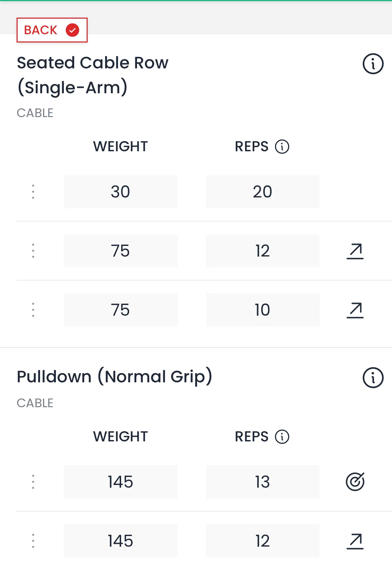Edit the 10 reps field in Seated Cable Row
Screen dimensions: 392x574
click(x=263, y=310)
